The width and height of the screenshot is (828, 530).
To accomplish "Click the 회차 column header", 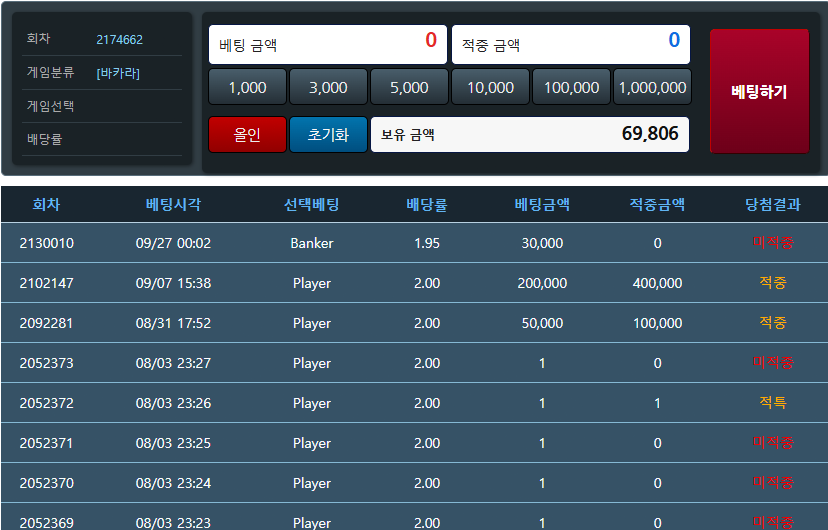I will pos(46,204).
